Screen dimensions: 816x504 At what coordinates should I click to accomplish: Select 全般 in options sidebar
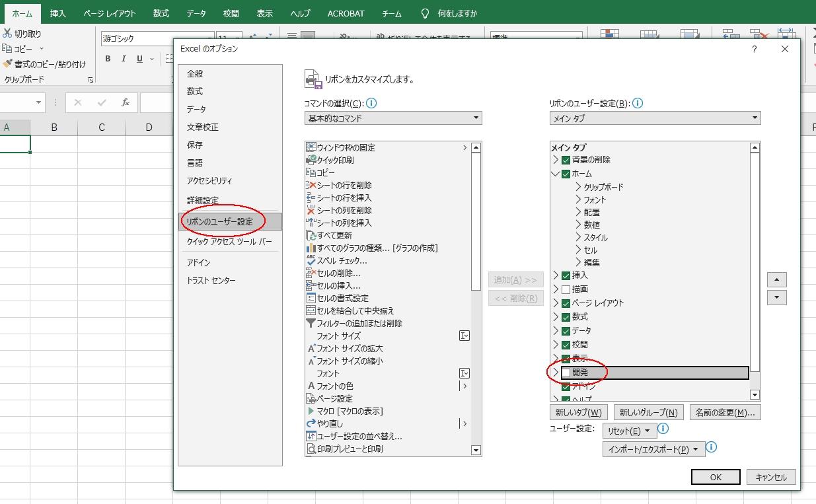tap(230, 73)
